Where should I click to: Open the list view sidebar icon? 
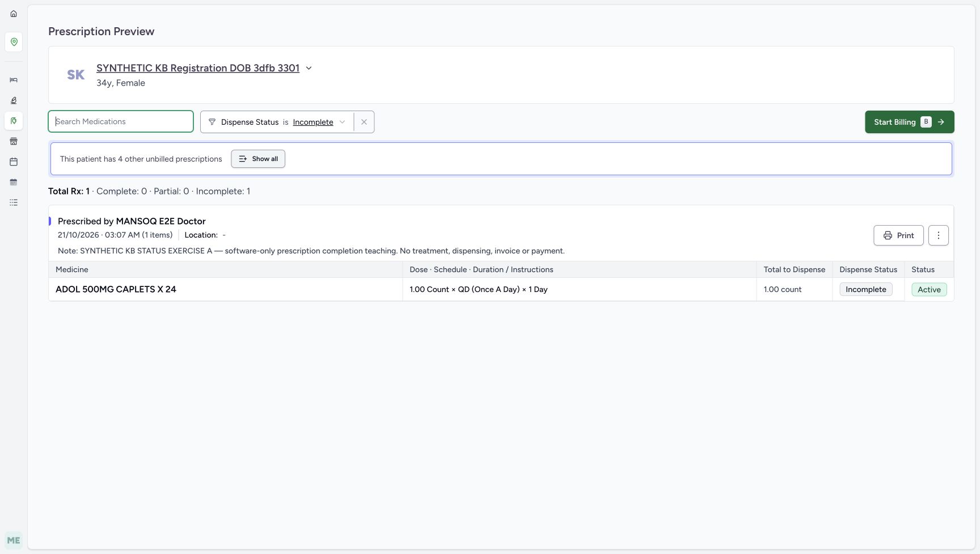tap(14, 202)
